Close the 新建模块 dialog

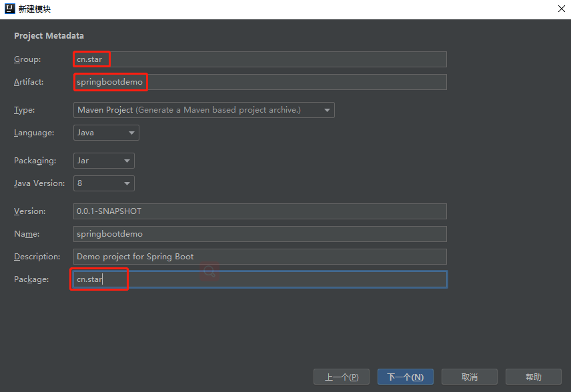point(561,9)
